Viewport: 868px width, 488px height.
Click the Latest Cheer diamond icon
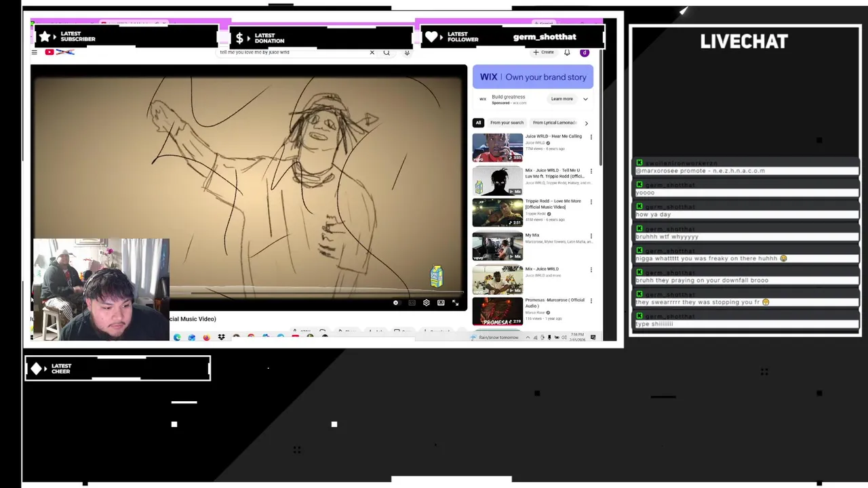(x=37, y=369)
